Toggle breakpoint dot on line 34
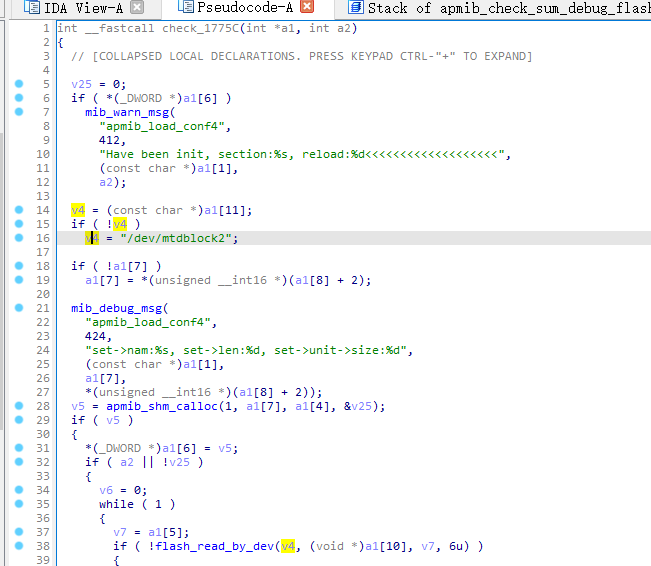 (19, 490)
